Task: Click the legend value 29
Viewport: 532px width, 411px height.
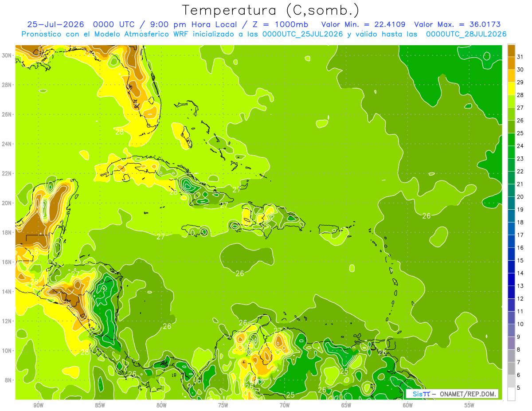Action: [x=520, y=82]
